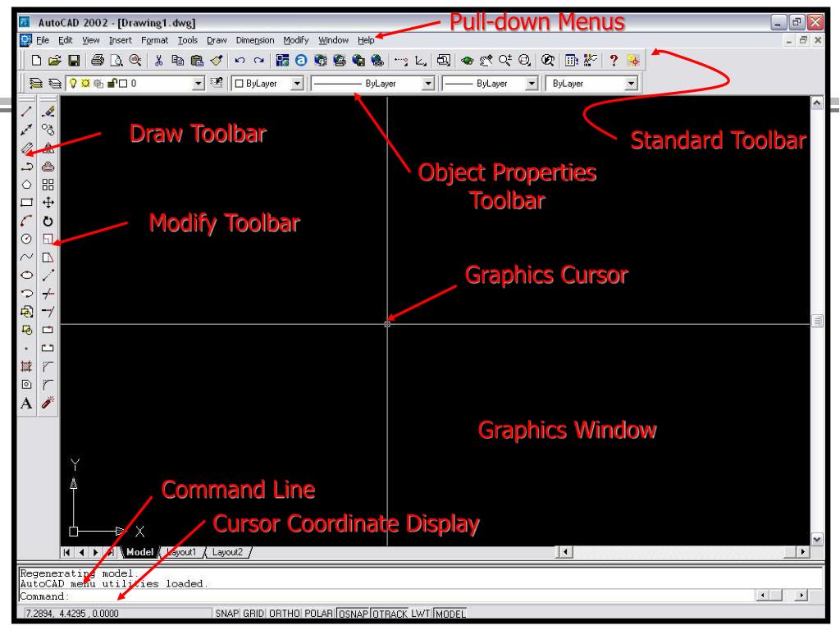Select the Trim tool in the Modify toolbar
The image size is (840, 630).
pyautogui.click(x=48, y=294)
